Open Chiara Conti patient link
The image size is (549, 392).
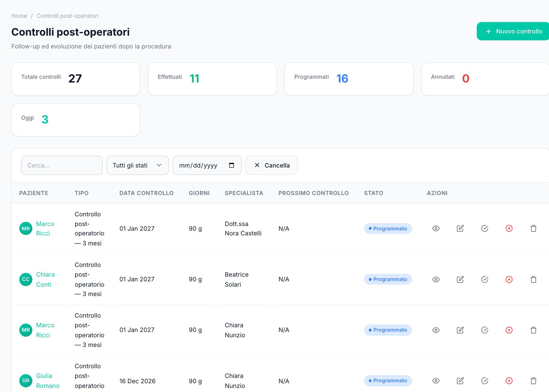point(45,279)
